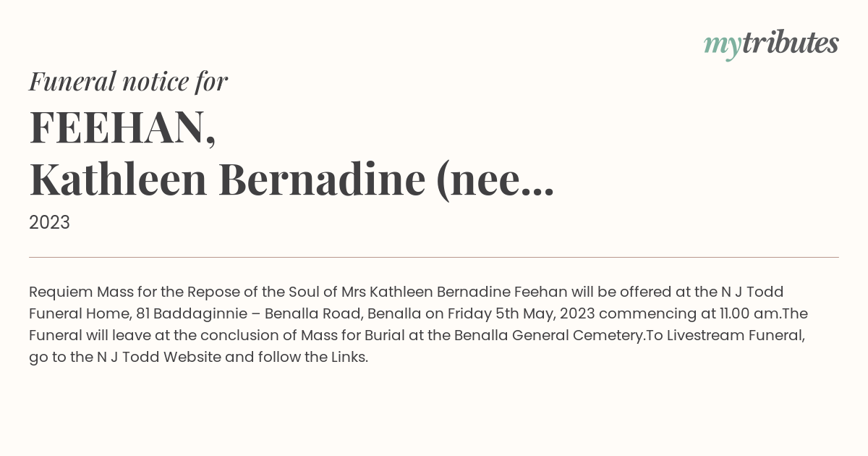Click the horizontal divider line
Image resolution: width=868 pixels, height=456 pixels.
434,257
